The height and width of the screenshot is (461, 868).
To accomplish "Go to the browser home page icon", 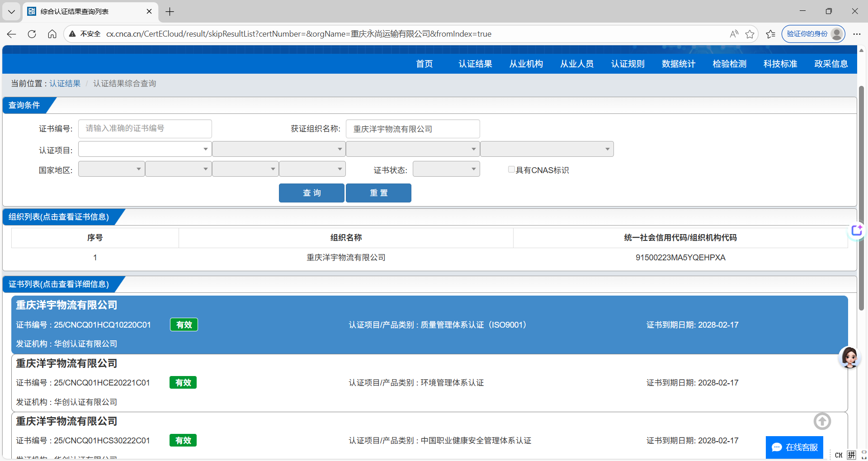I will [x=52, y=34].
